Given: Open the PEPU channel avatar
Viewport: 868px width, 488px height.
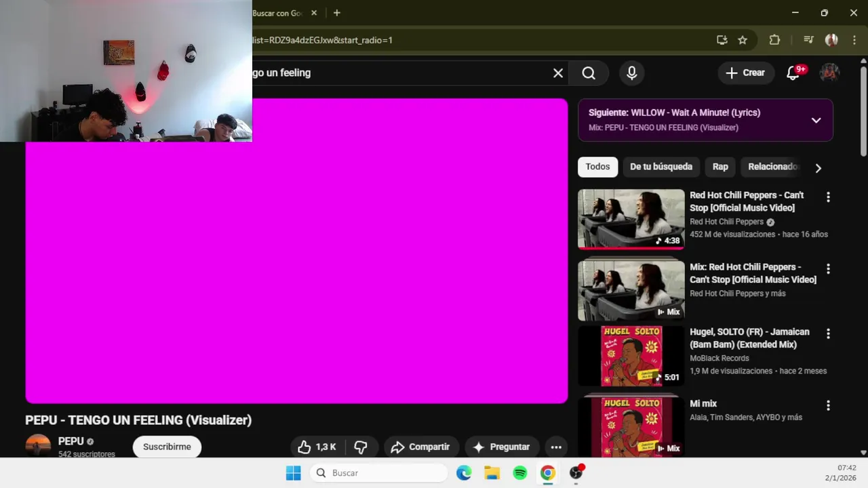Looking at the screenshot, I should tap(38, 445).
